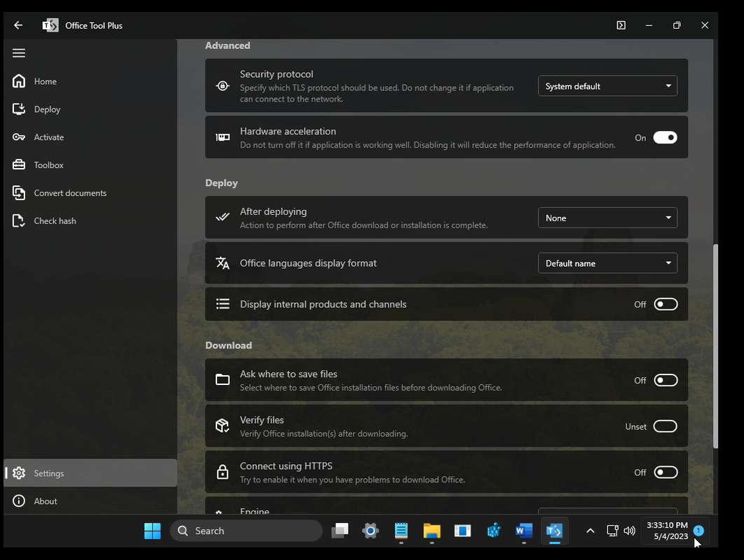Go to Deploy page

(x=90, y=109)
